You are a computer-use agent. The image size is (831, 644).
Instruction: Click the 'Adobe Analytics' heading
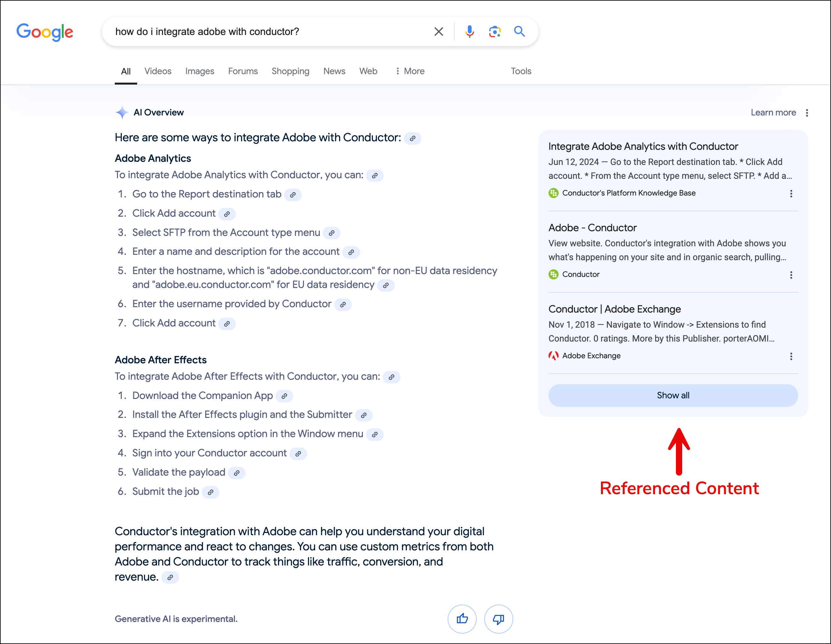(x=153, y=158)
